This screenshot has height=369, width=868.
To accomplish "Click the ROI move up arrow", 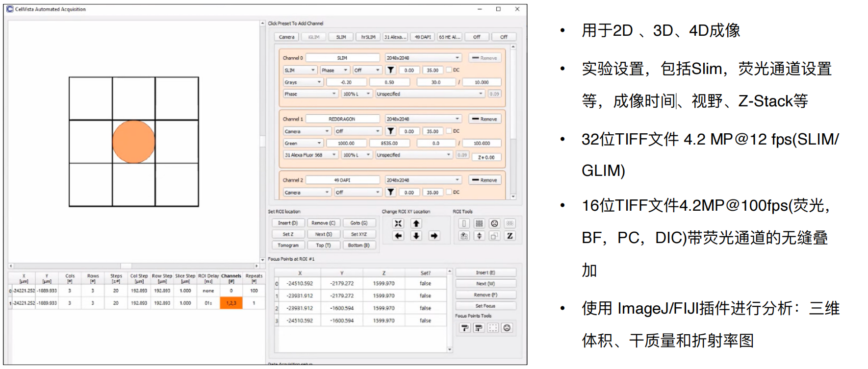I will [416, 223].
